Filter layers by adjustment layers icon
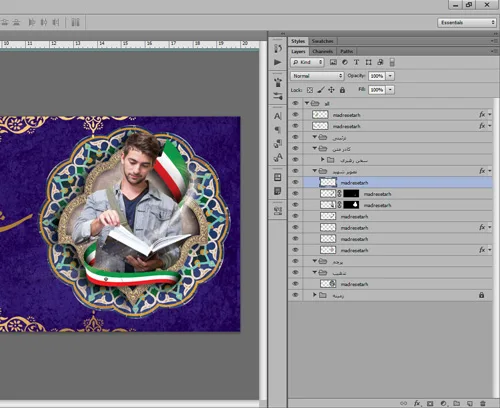Viewport: 500px width, 408px height. click(345, 62)
